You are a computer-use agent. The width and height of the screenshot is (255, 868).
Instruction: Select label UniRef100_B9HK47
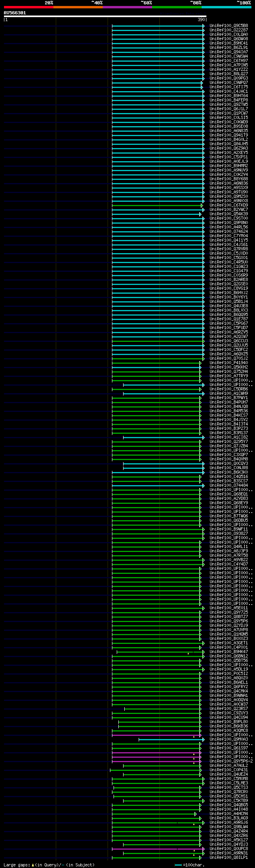(229, 651)
